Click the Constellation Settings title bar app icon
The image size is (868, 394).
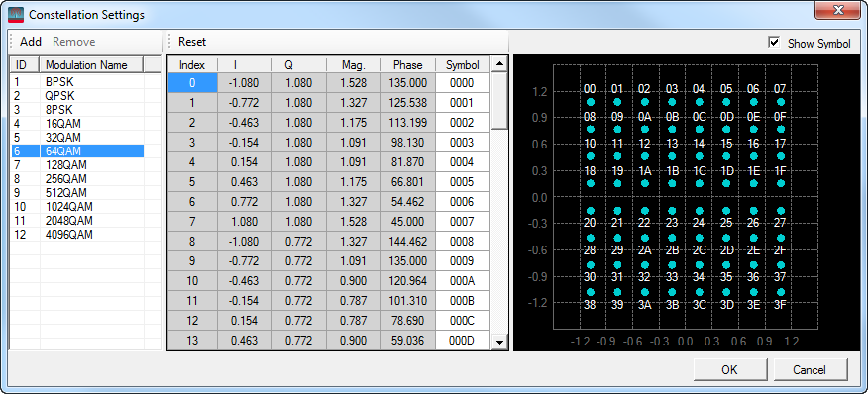pos(16,15)
